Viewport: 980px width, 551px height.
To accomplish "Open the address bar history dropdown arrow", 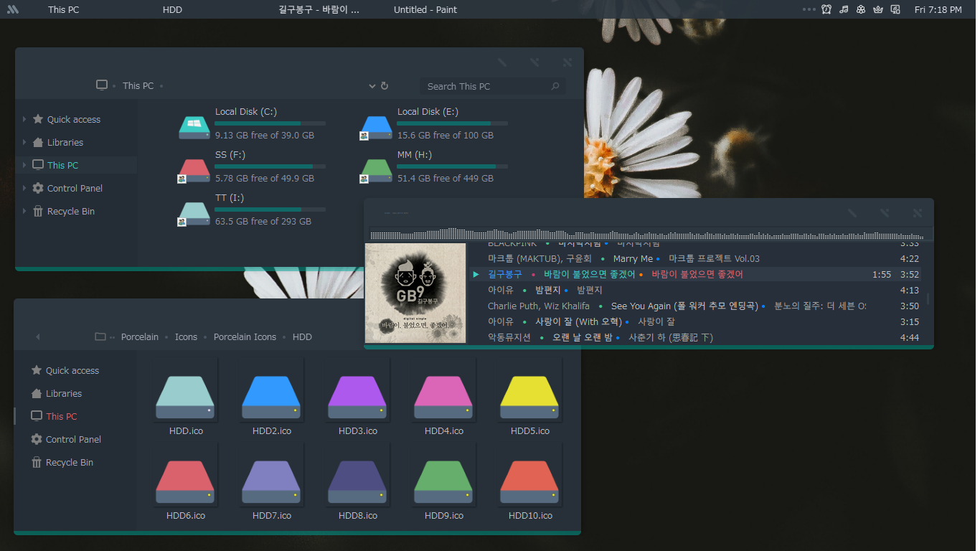I will click(x=372, y=86).
